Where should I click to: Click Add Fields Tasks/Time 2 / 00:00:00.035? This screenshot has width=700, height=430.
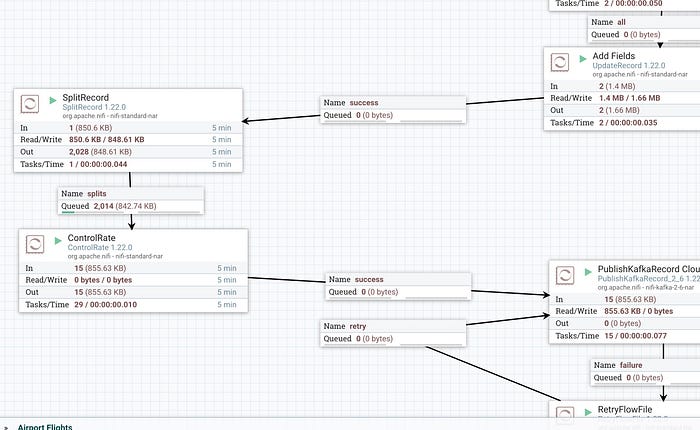[628, 123]
